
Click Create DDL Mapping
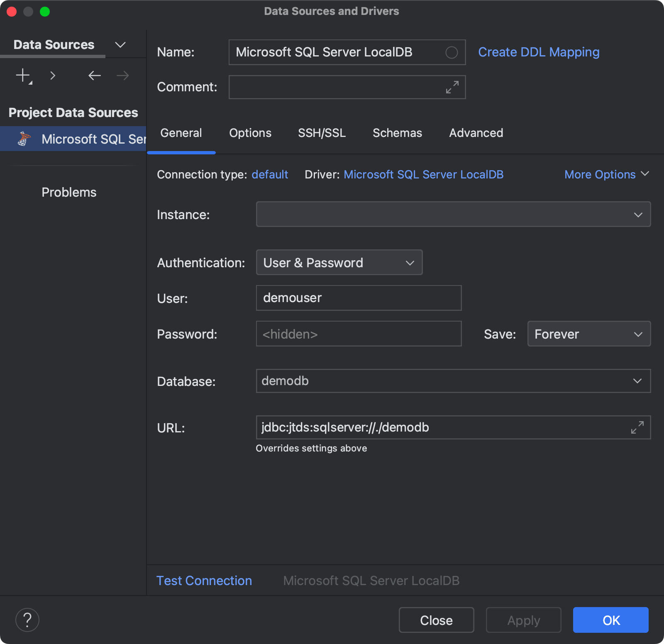pyautogui.click(x=538, y=52)
